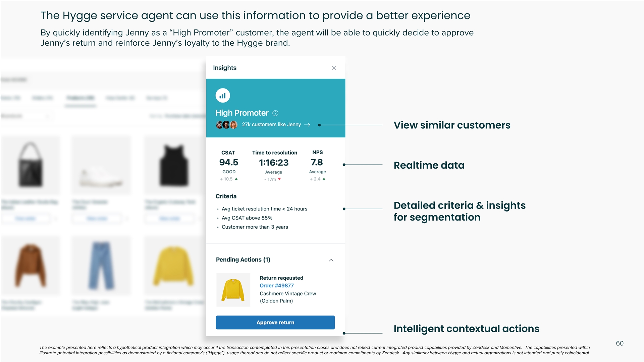Open Order #49877 link
The height and width of the screenshot is (362, 644).
point(276,286)
